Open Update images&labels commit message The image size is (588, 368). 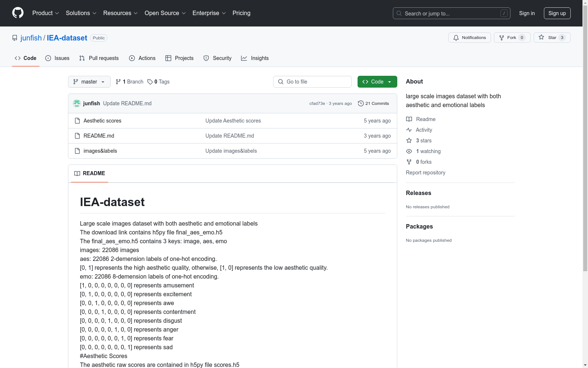(x=231, y=151)
